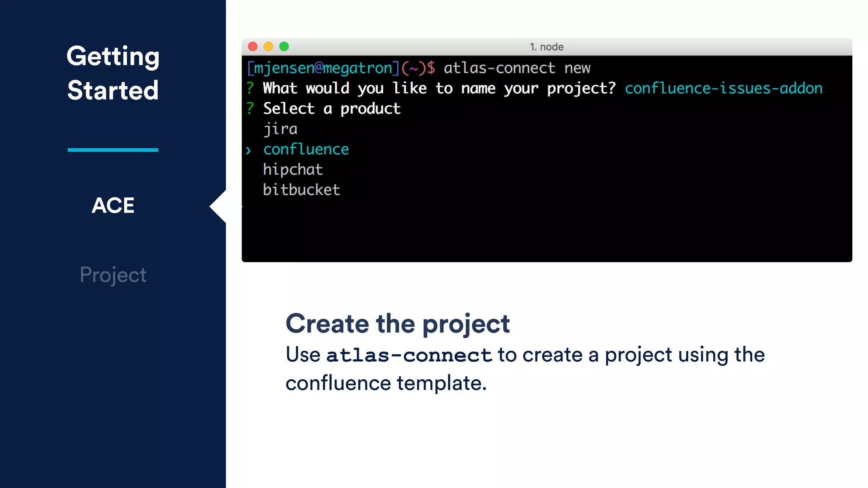Viewport: 868px width, 488px height.
Task: Click the '1. node' terminal title
Action: [546, 47]
